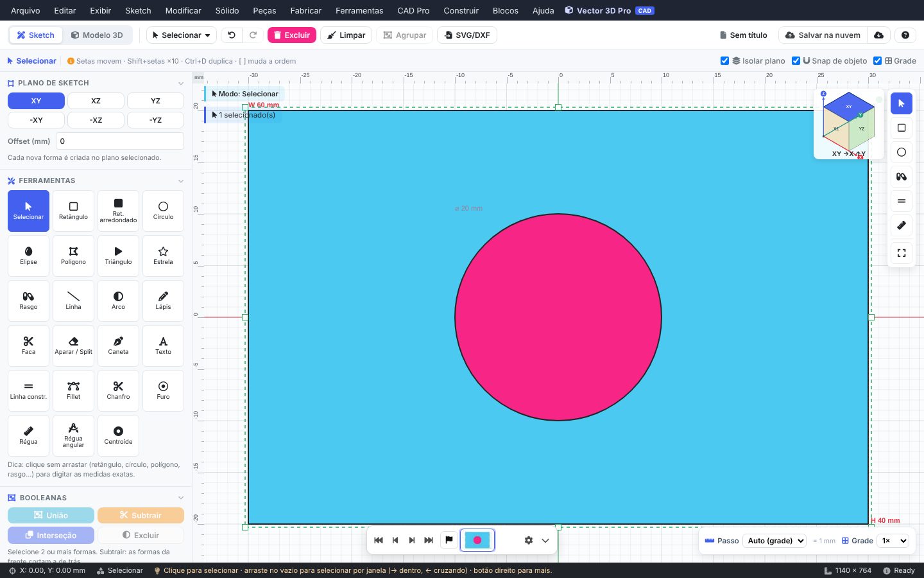Select the Retângulo tool in Ferramentas

click(73, 211)
